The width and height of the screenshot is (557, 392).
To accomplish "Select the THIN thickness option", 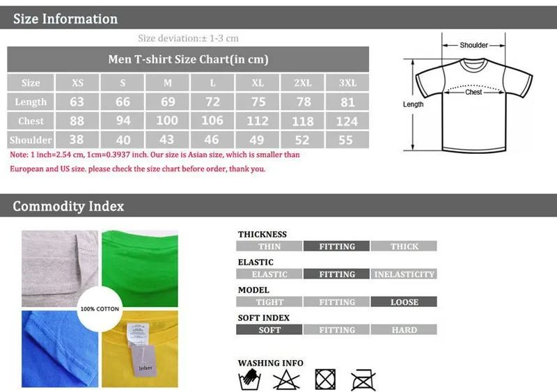I will pyautogui.click(x=269, y=246).
